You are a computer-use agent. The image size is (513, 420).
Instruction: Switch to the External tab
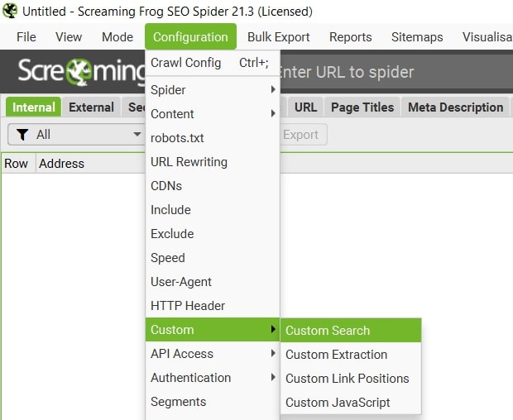(x=91, y=107)
